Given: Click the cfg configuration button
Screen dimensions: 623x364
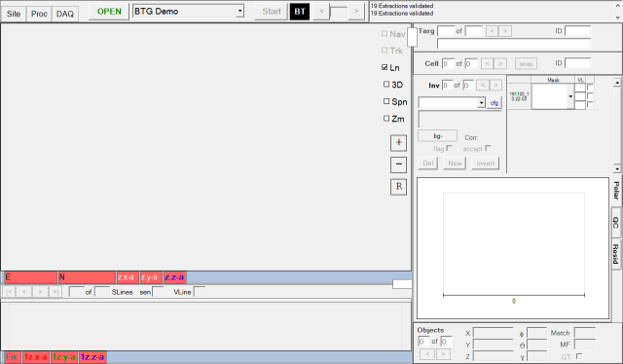Looking at the screenshot, I should 495,102.
